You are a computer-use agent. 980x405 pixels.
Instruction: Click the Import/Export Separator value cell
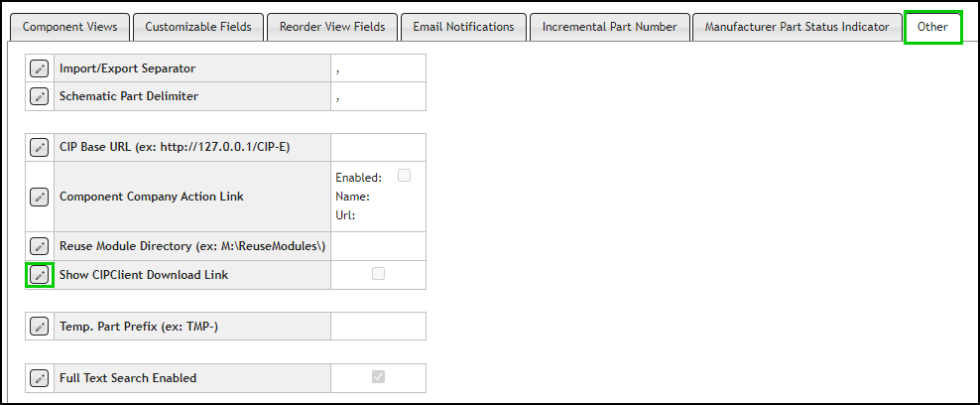tap(378, 68)
